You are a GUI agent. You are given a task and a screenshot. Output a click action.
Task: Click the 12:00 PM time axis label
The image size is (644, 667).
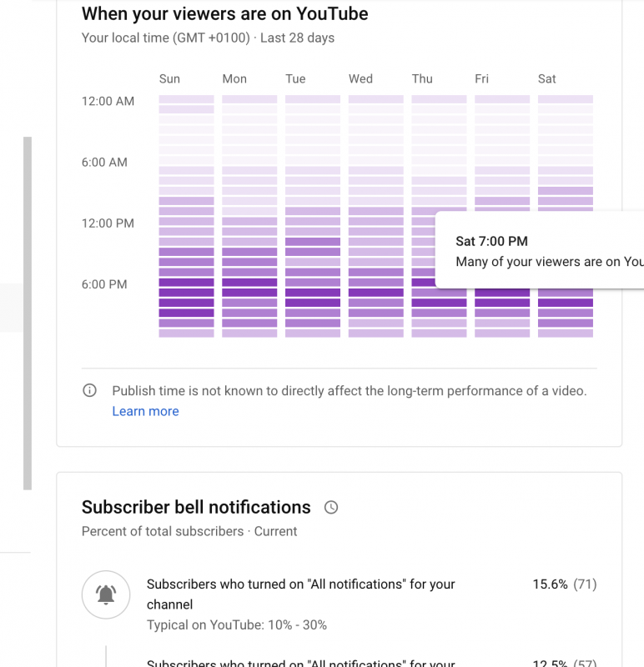[108, 223]
